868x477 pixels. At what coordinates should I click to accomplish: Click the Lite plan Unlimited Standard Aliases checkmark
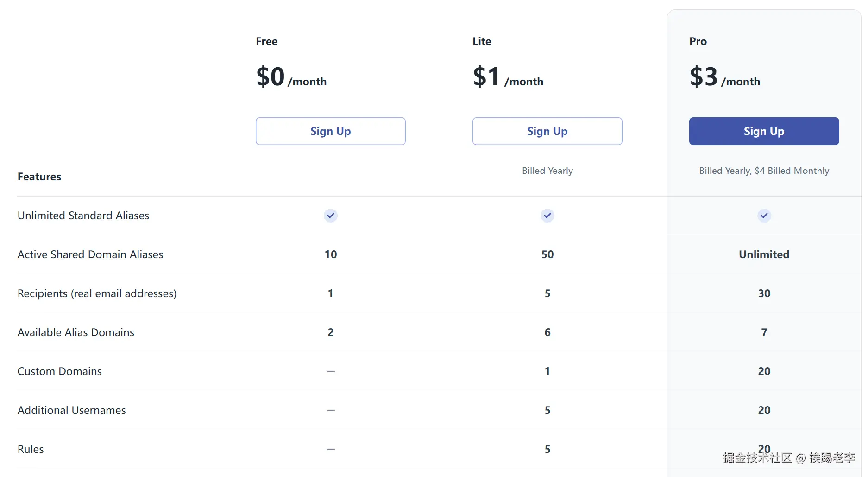(x=547, y=216)
